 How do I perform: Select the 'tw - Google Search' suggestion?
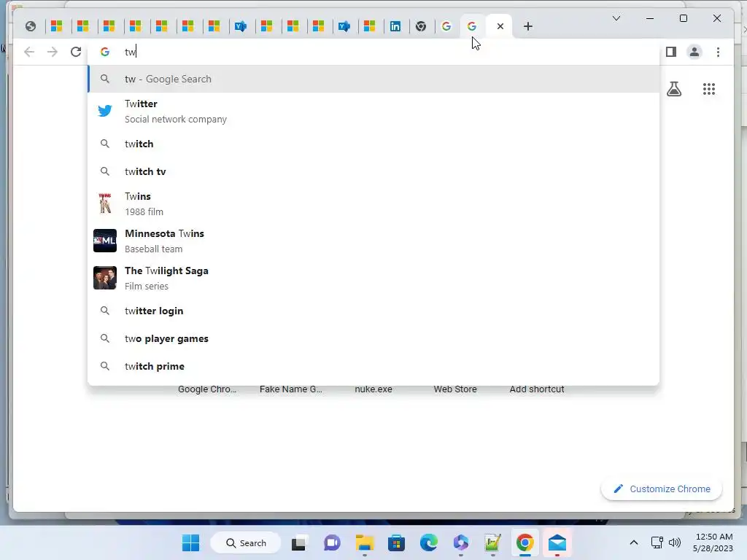click(373, 79)
